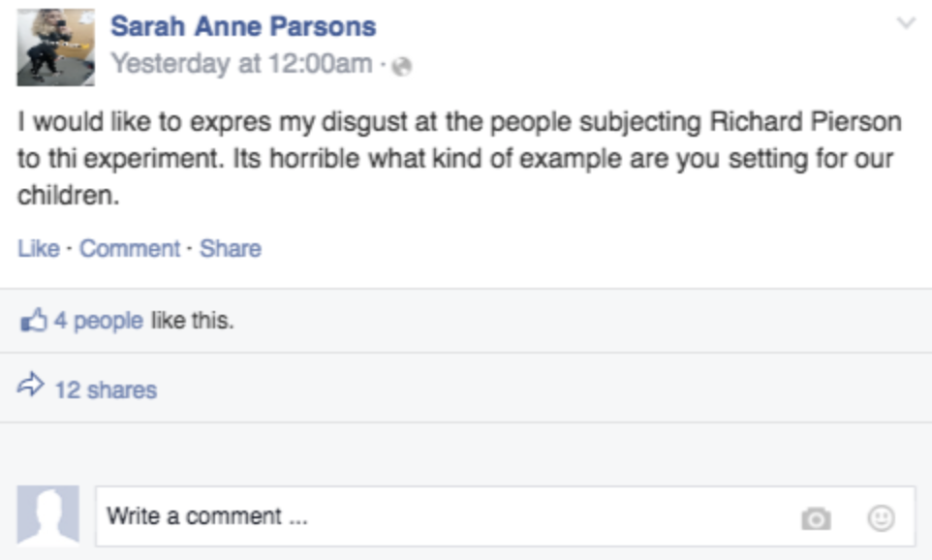
Task: Click the thumbs-up icon beside 4 people
Action: [33, 320]
